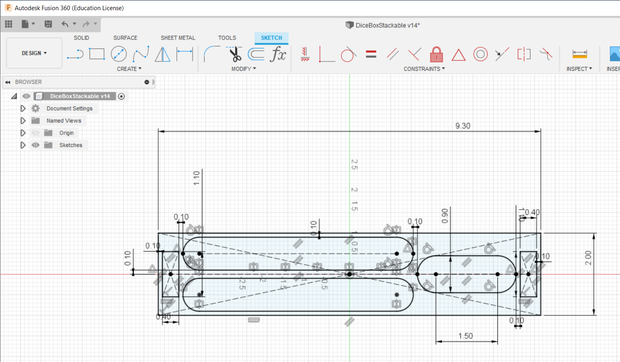Screen dimensions: 620x362
Task: Select the Center Diameter Circle tool
Action: (119, 54)
